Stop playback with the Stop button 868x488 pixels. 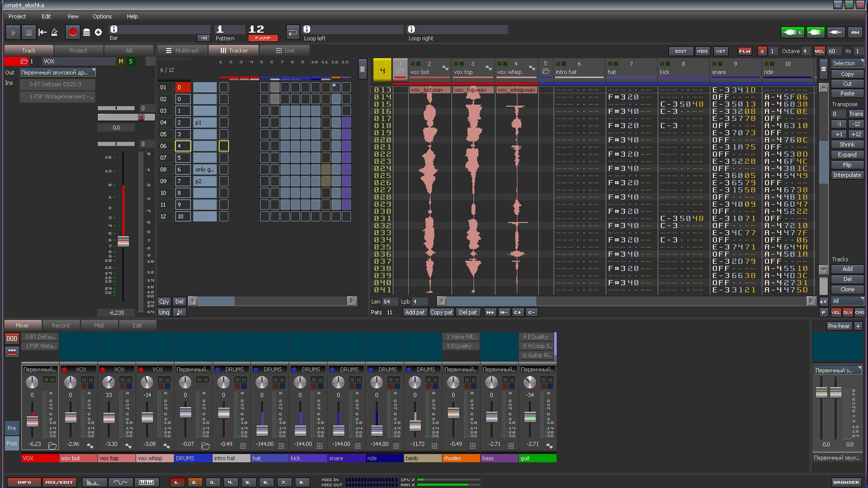point(28,32)
